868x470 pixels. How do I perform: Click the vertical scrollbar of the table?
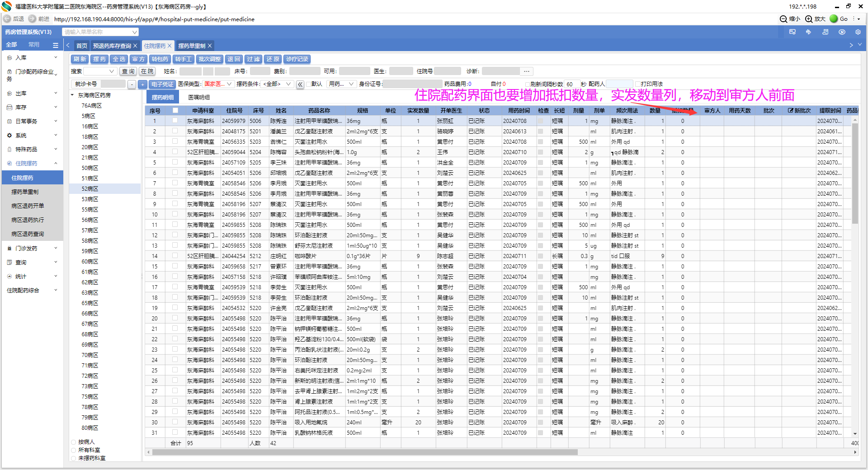[x=855, y=174]
